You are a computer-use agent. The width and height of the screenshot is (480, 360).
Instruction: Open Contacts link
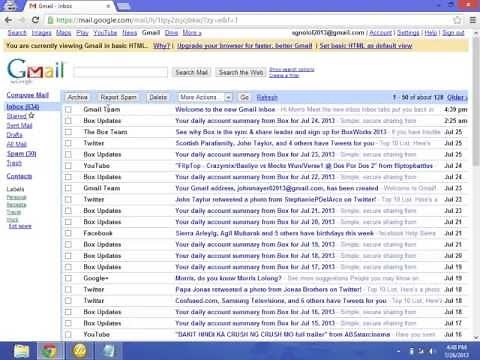pyautogui.click(x=19, y=176)
